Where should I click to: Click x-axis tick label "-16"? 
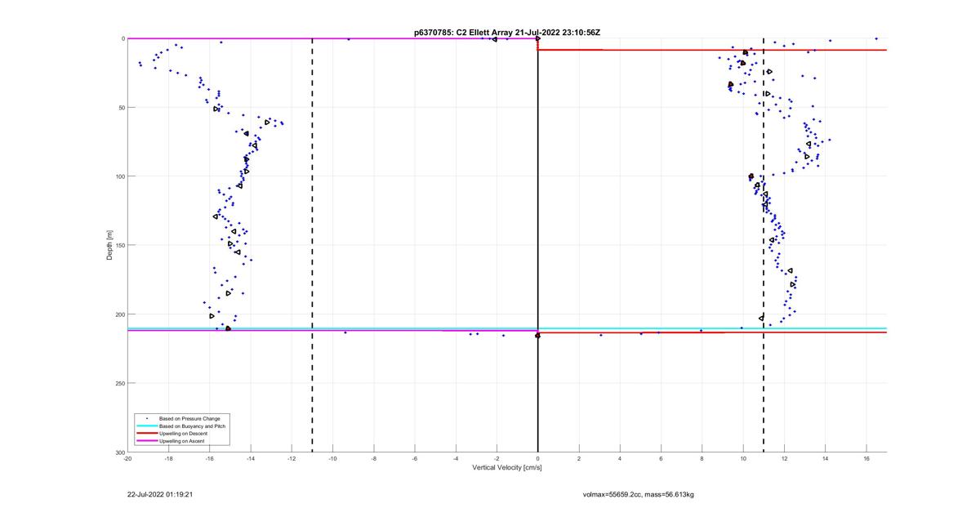pyautogui.click(x=210, y=458)
